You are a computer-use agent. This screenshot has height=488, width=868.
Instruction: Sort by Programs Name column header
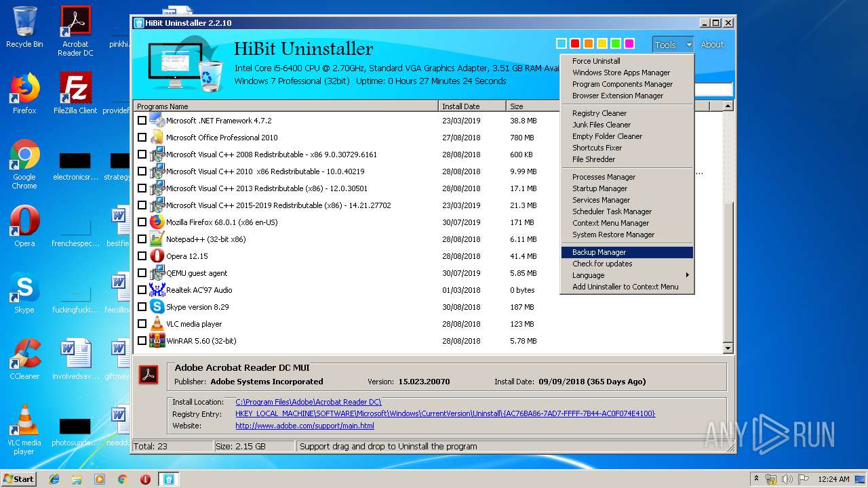click(286, 106)
